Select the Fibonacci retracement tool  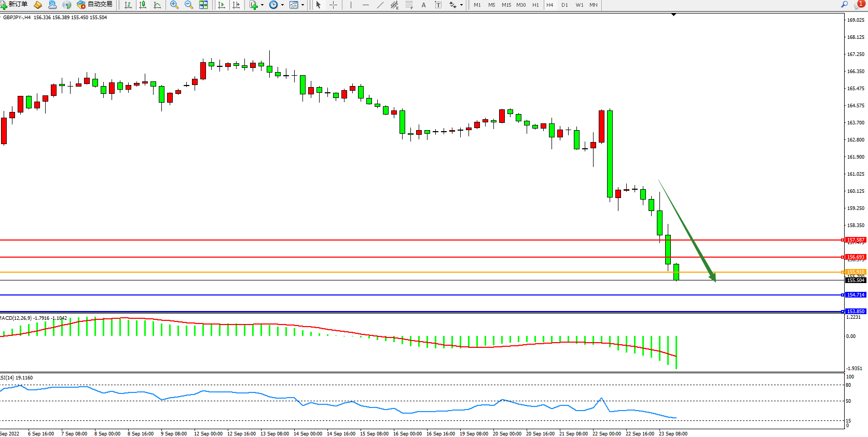coord(409,5)
